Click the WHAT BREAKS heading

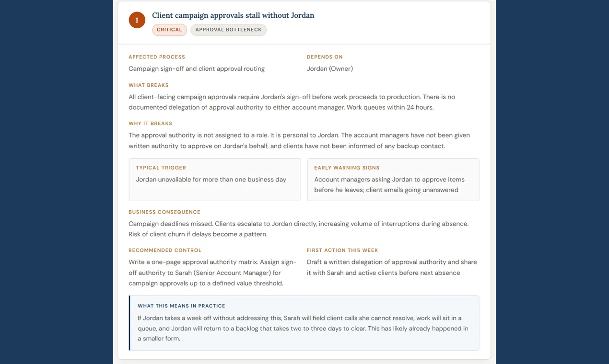pyautogui.click(x=149, y=85)
